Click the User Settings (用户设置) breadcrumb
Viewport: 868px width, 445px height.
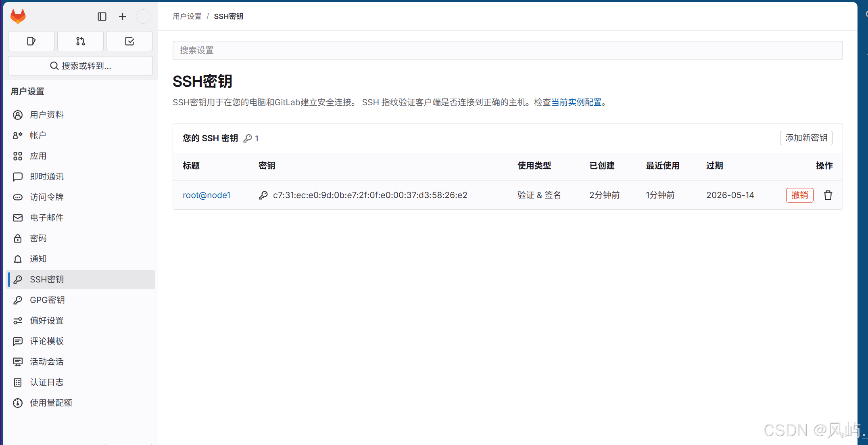[x=187, y=17]
